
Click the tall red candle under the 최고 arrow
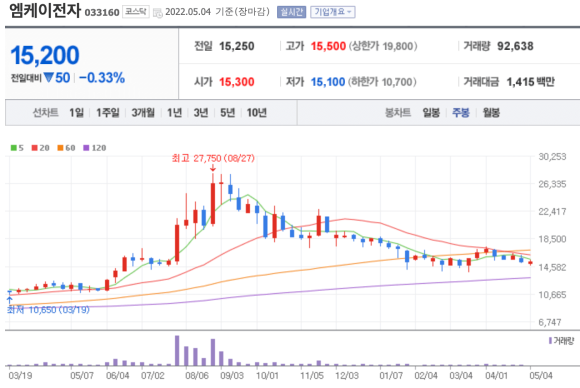(213, 203)
